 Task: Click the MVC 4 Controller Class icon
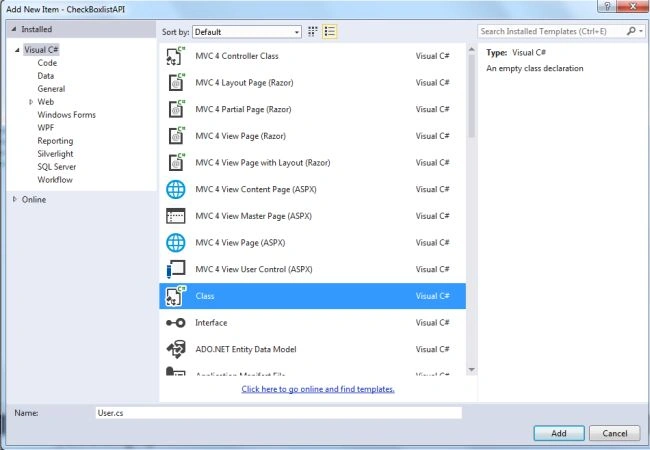click(176, 56)
